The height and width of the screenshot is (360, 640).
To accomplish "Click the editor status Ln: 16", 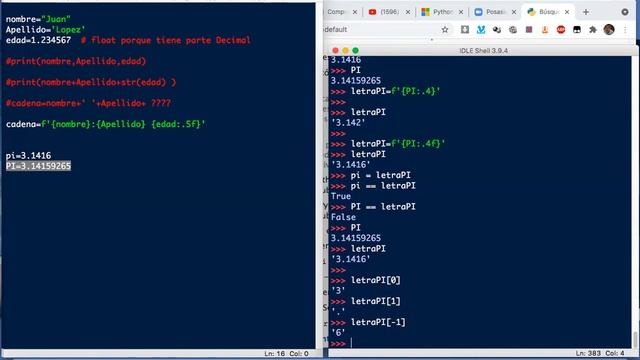I will tap(275, 353).
